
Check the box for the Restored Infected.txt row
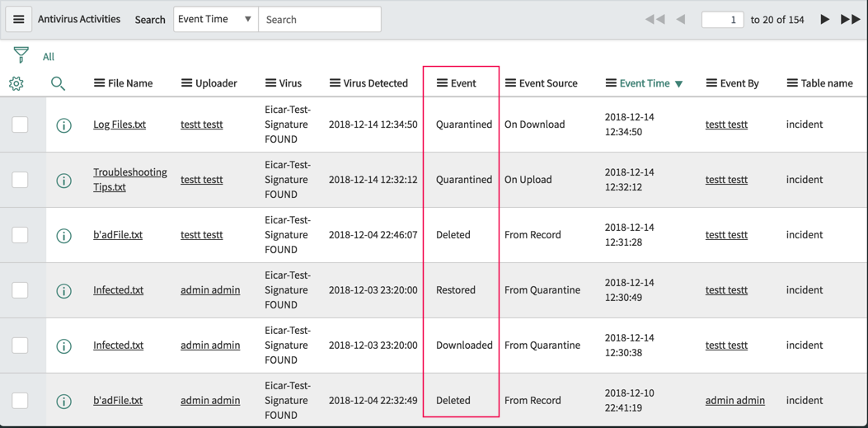(x=20, y=290)
